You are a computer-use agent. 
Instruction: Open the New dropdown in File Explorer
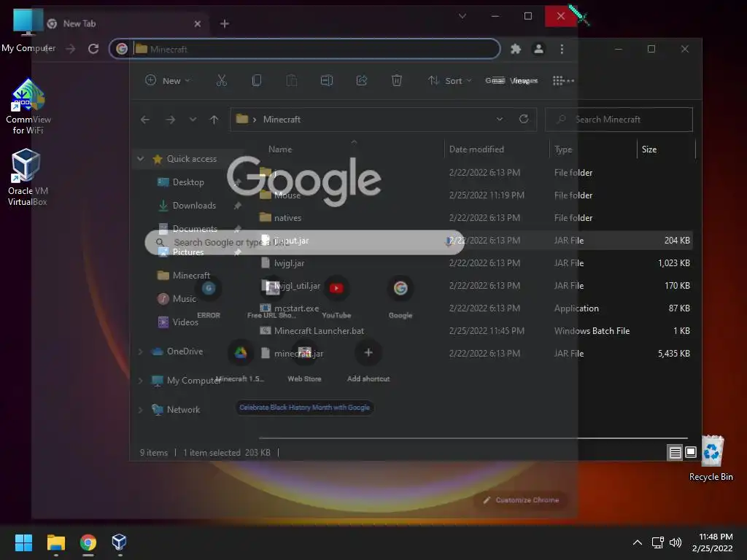168,80
